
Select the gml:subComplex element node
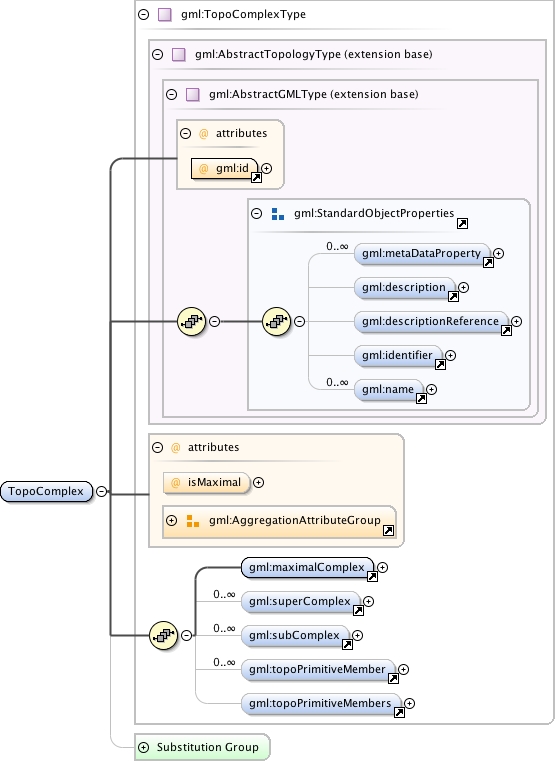295,636
